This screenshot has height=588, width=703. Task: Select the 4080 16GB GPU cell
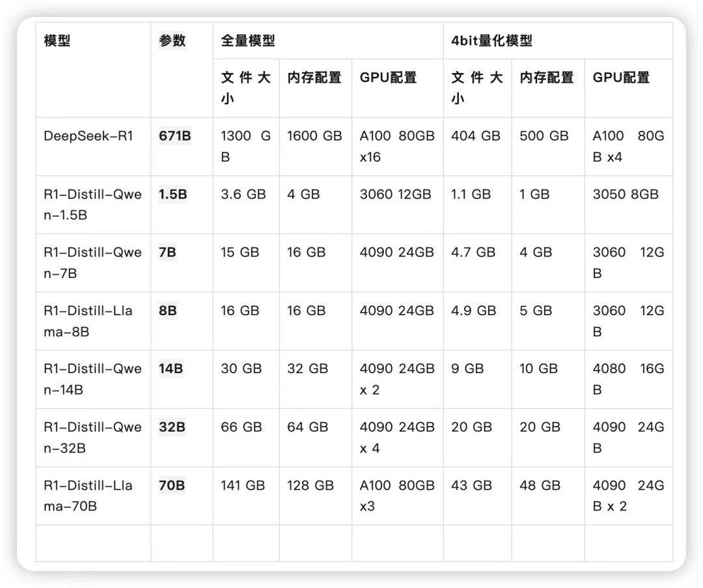point(629,379)
